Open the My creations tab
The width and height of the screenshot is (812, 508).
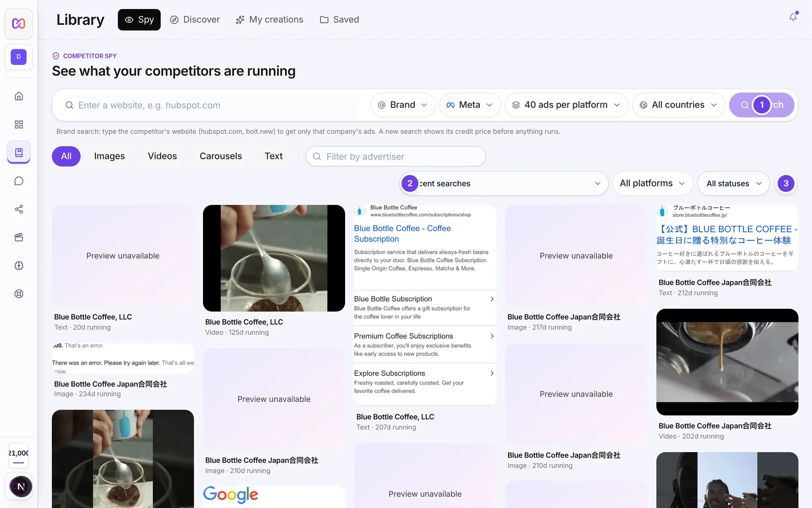coord(270,19)
